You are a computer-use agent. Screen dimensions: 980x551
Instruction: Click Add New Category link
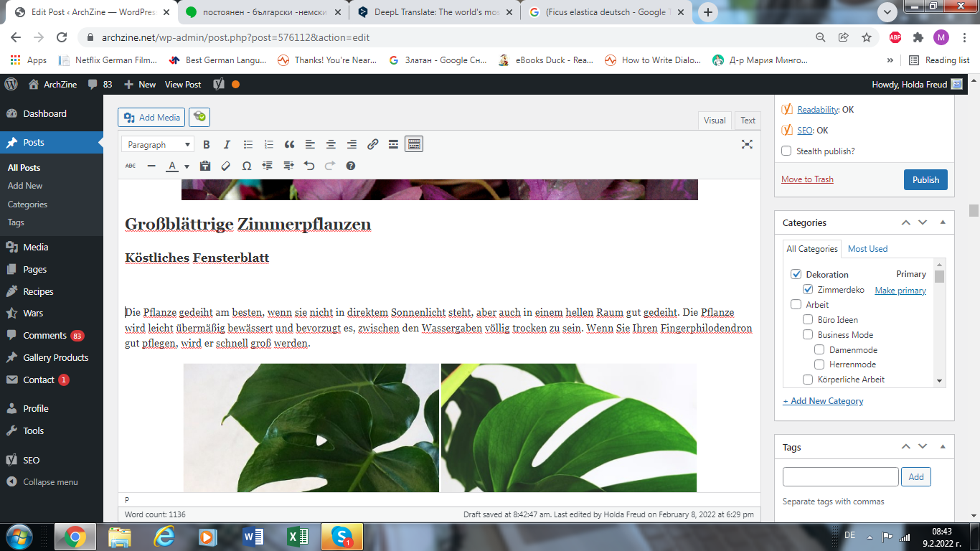(x=823, y=401)
